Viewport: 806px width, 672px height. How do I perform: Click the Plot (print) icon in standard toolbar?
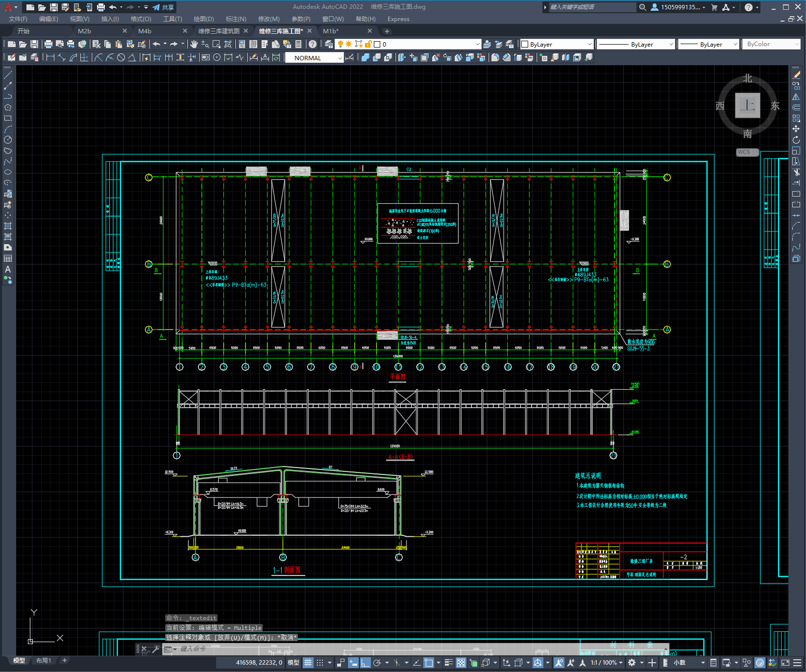point(49,44)
